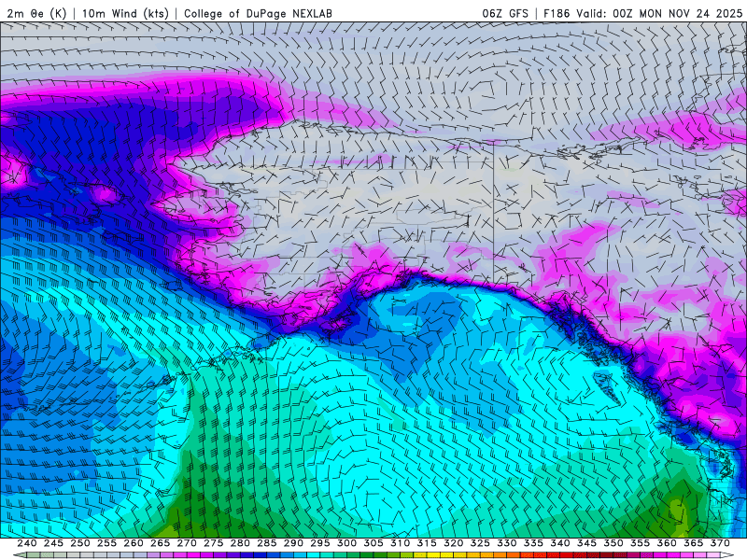The height and width of the screenshot is (560, 747).
Task: Click the 295 scale label
Action: (x=320, y=543)
